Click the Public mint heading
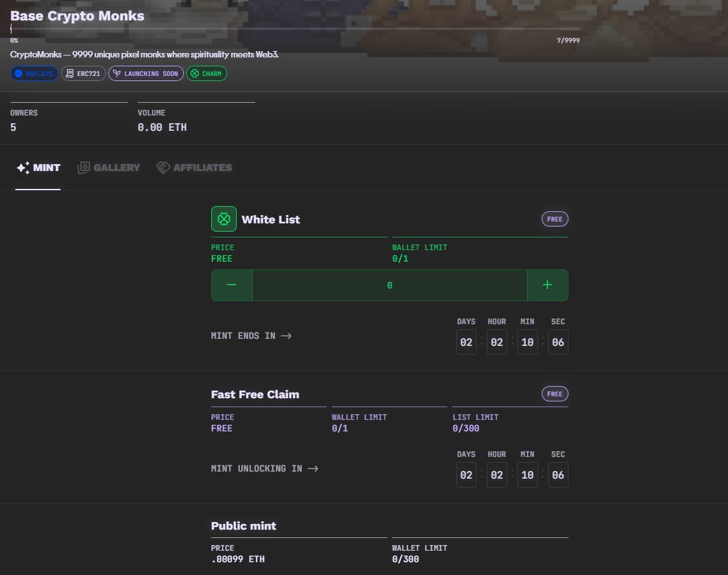The image size is (728, 575). pos(243,526)
